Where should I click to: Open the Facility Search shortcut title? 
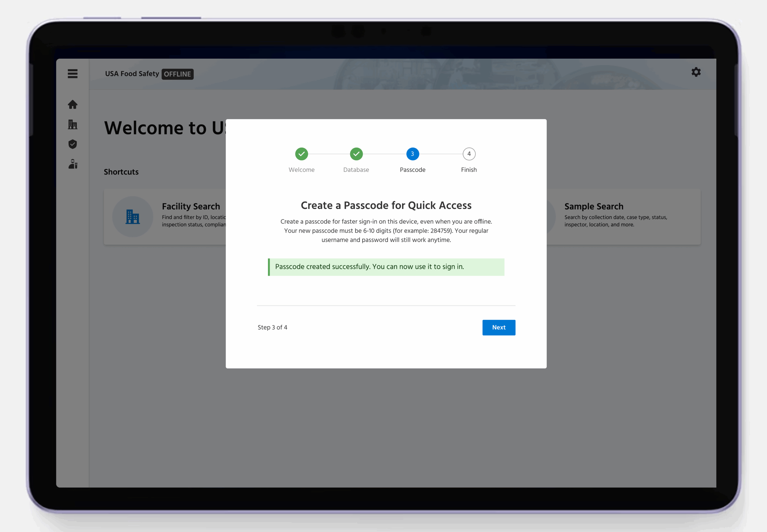point(191,206)
